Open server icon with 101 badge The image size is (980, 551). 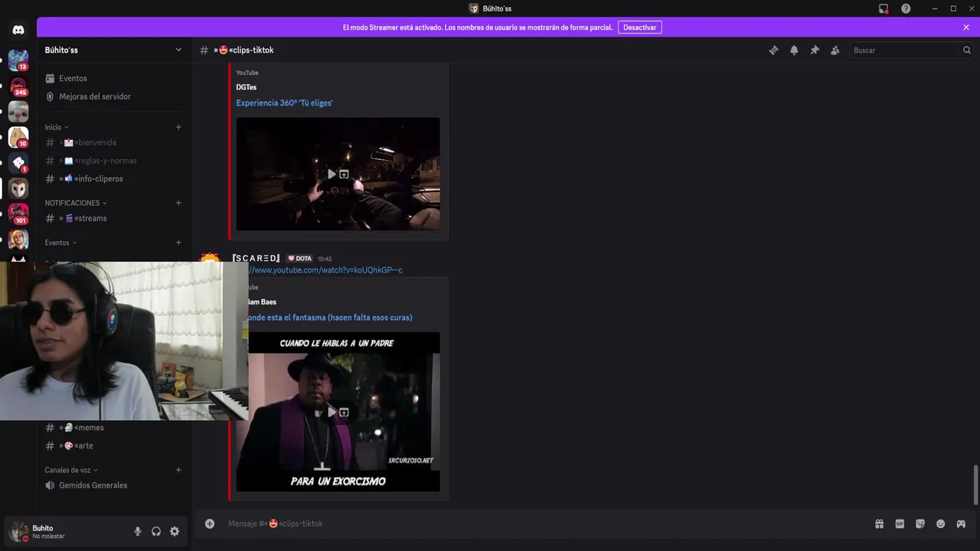18,214
